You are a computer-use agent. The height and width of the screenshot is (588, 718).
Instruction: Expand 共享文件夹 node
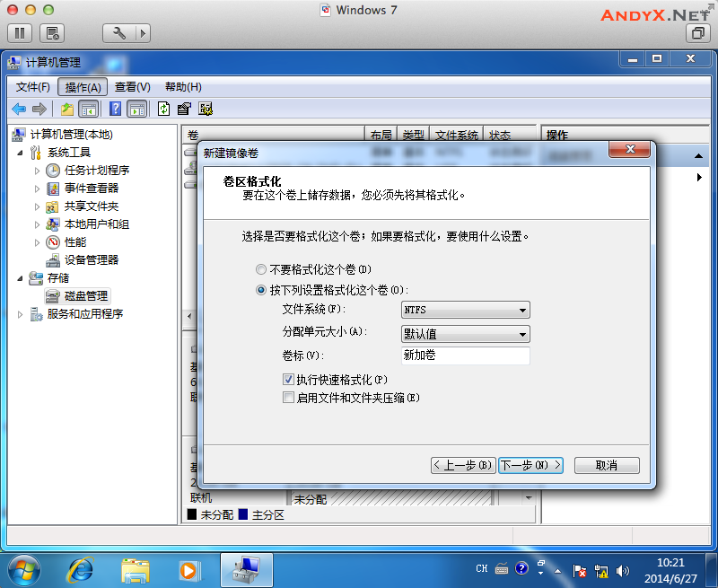coord(38,206)
